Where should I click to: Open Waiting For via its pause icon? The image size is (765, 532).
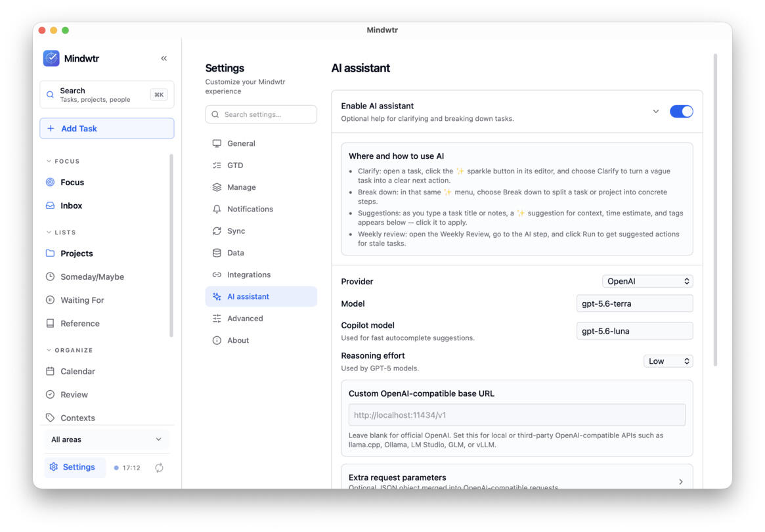pyautogui.click(x=51, y=299)
